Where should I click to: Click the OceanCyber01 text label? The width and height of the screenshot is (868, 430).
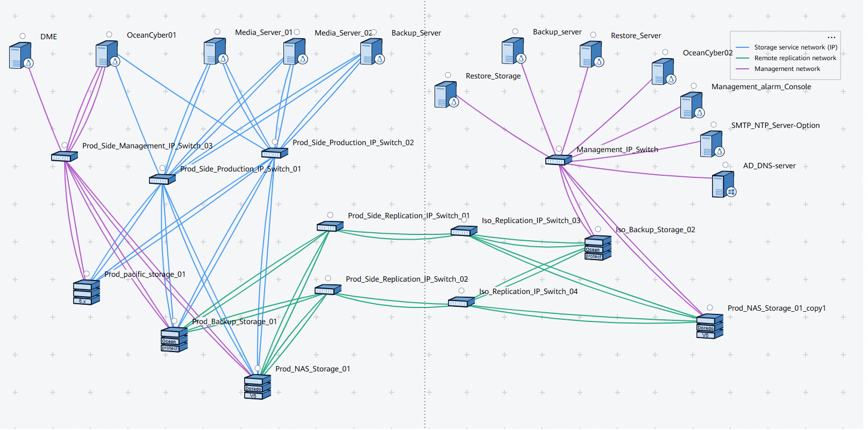pyautogui.click(x=152, y=35)
